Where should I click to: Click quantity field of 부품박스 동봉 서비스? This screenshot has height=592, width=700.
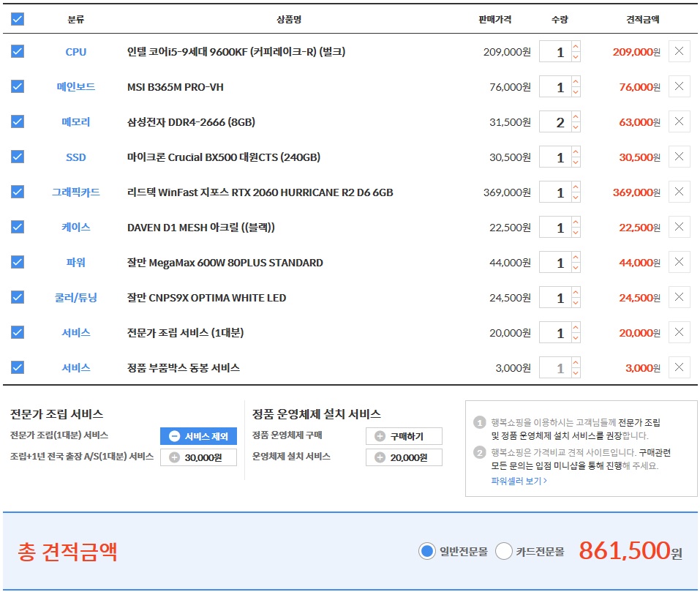(555, 368)
